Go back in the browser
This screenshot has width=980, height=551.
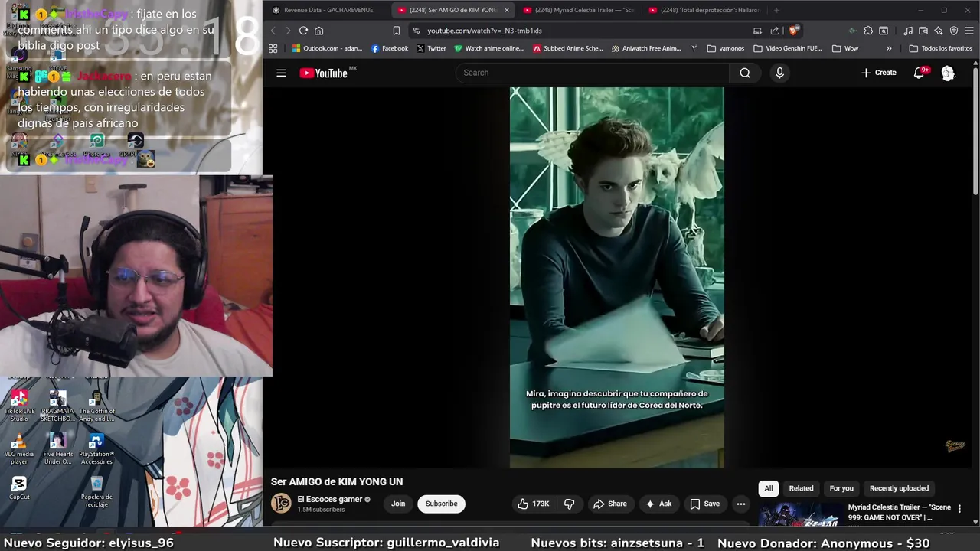pyautogui.click(x=273, y=31)
